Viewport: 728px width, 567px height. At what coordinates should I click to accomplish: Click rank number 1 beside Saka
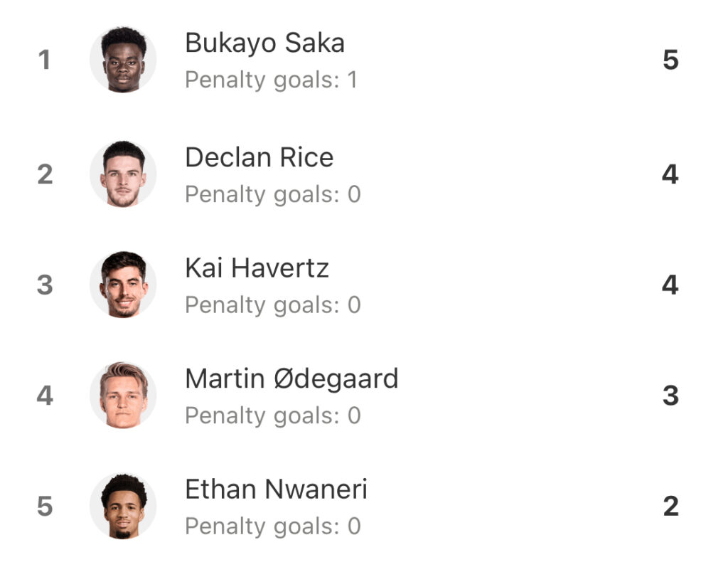coord(45,60)
